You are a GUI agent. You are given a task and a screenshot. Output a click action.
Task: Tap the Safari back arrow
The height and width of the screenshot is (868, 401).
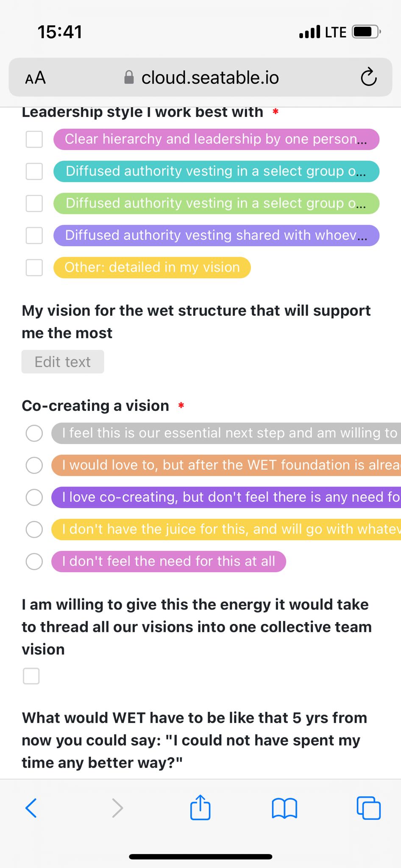pyautogui.click(x=31, y=807)
